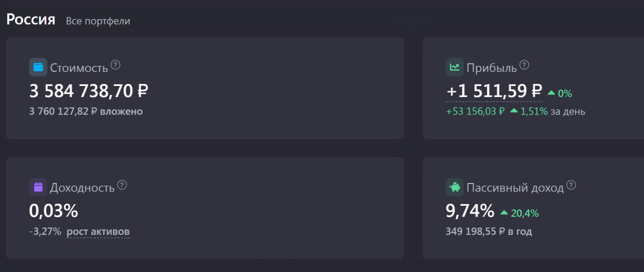Click the dashed-underlined profit +1 511,59 ₽
Screen dimensions: 644x272
coord(494,92)
